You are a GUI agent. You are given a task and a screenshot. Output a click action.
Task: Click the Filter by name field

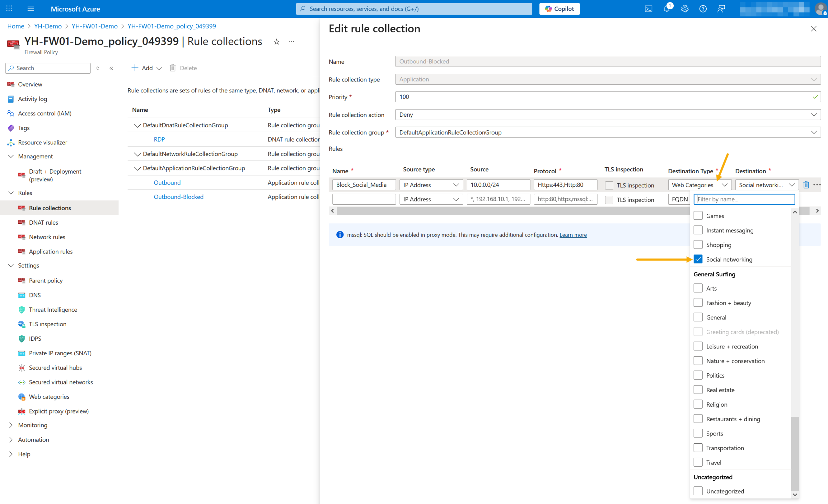coord(744,199)
